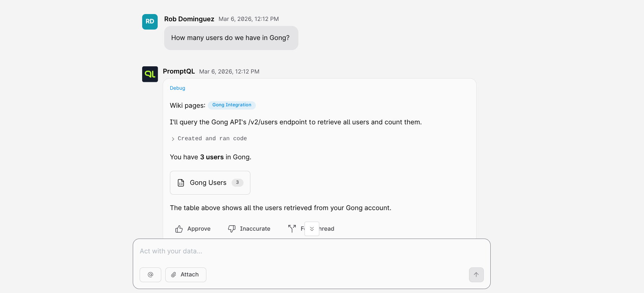This screenshot has height=293, width=644.
Task: Open the Gong Users table artifact
Action: 208,183
